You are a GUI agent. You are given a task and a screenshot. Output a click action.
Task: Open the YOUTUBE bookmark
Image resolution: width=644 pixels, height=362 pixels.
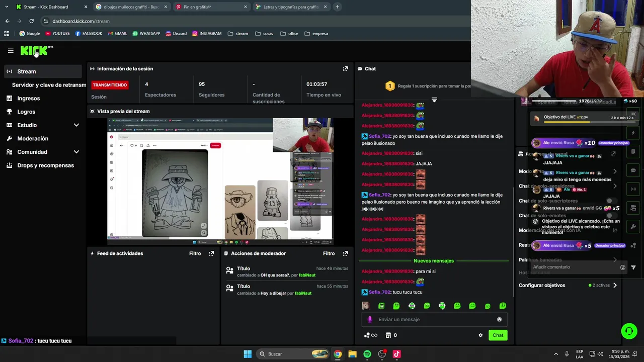click(57, 34)
